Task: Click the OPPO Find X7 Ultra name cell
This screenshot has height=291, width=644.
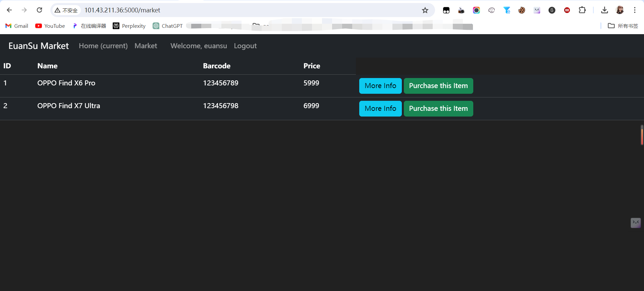Action: (x=68, y=106)
